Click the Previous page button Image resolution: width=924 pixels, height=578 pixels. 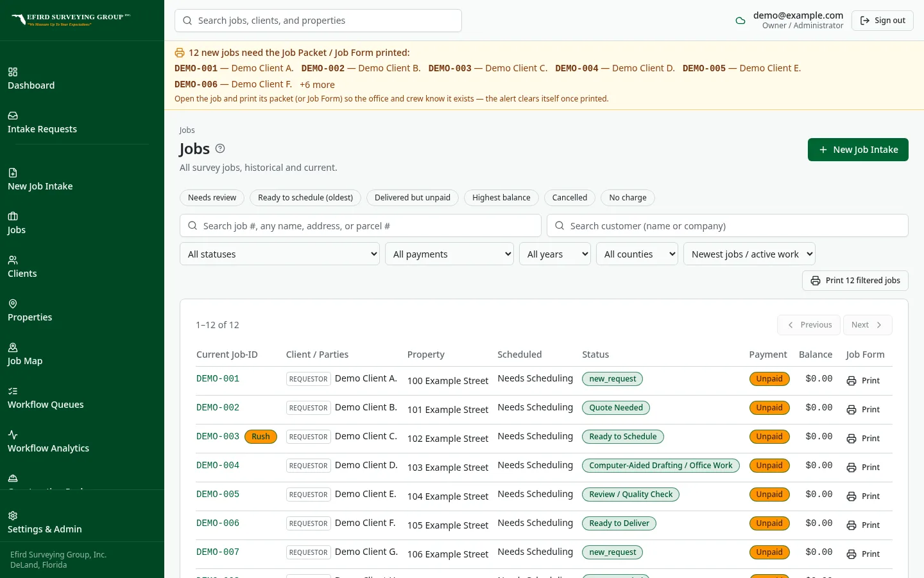(809, 325)
